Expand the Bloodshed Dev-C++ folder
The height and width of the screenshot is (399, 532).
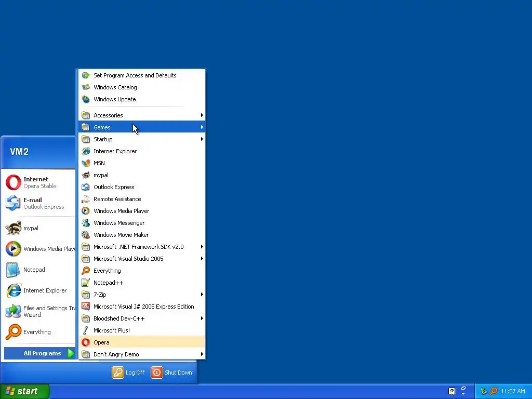142,318
